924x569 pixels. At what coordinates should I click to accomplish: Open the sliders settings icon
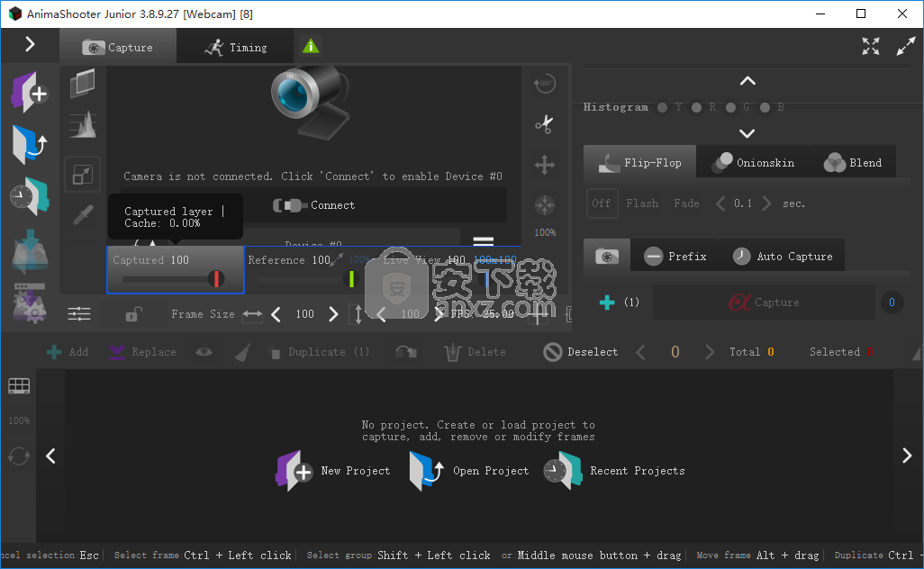[79, 314]
